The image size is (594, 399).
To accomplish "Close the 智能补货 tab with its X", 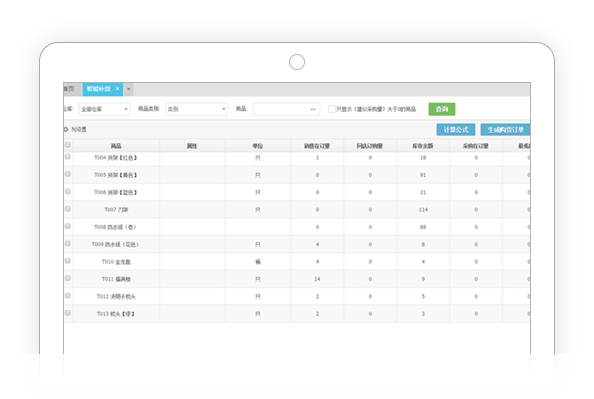I will 117,89.
